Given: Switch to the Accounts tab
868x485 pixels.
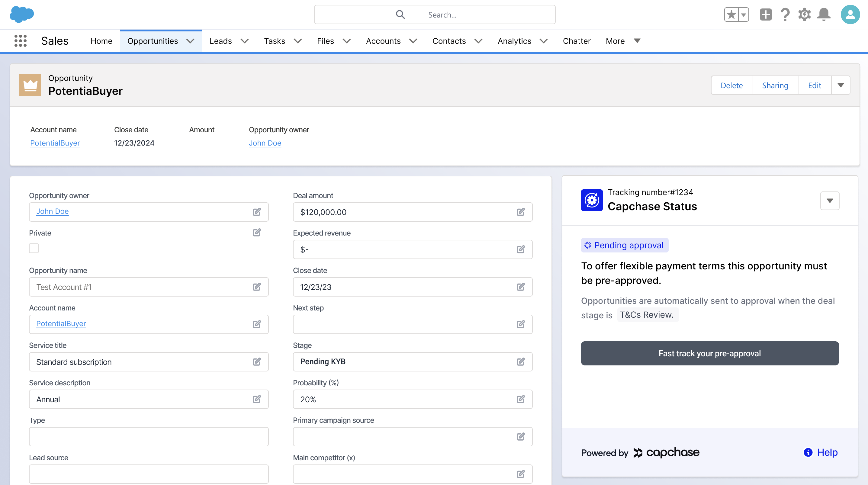Looking at the screenshot, I should [x=384, y=41].
